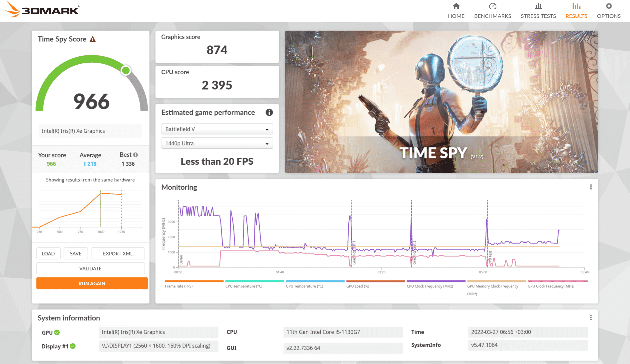Viewport: 630px width, 364px height.
Task: Toggle the CPU Temperature legend series
Action: 244,286
